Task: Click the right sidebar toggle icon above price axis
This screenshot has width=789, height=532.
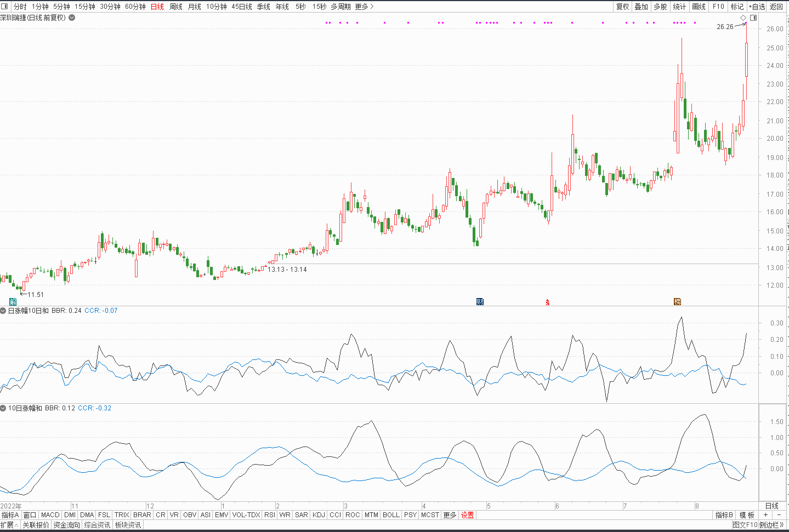Action: [x=753, y=18]
